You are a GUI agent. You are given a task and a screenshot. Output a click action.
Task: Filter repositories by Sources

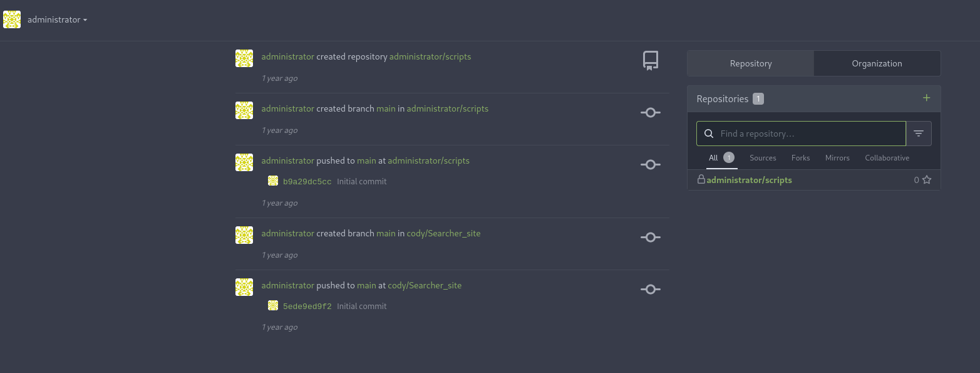point(762,158)
